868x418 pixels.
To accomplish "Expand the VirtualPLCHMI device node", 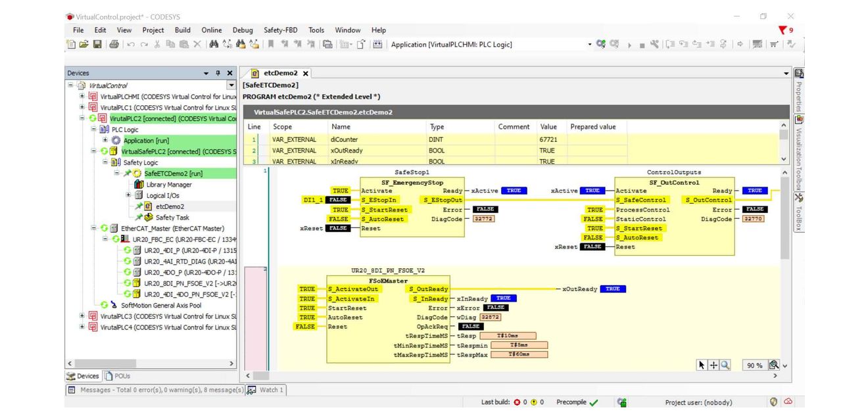I will pyautogui.click(x=82, y=96).
